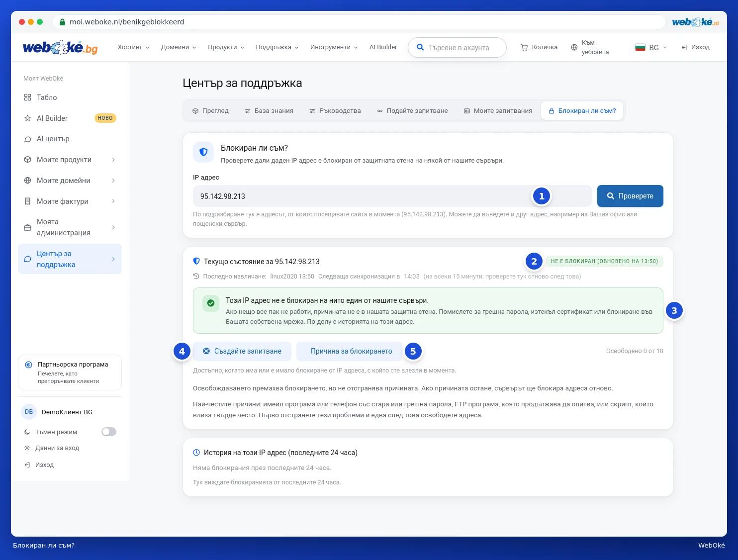738x560 pixels.
Task: Go to the Подайте запитване tab
Action: tap(412, 111)
